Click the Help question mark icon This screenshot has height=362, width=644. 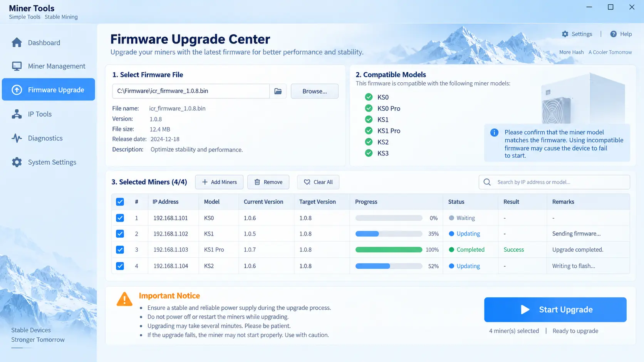point(614,34)
